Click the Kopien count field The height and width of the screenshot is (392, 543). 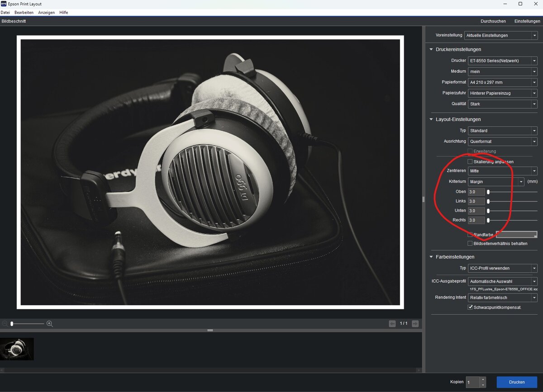point(472,382)
